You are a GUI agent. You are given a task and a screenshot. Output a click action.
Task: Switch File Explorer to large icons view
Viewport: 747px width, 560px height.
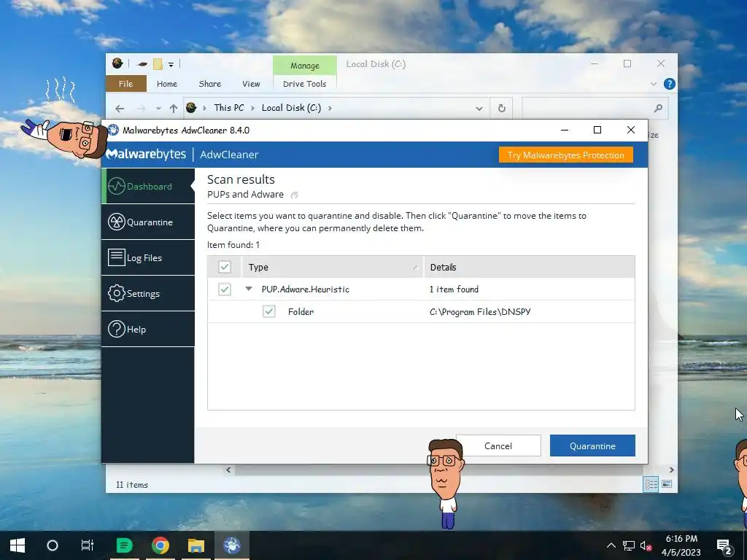pos(667,484)
